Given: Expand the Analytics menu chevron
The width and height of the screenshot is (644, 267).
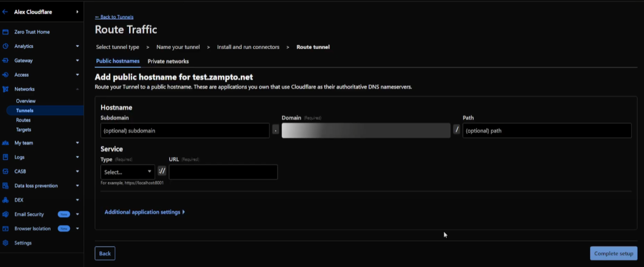Looking at the screenshot, I should point(77,46).
